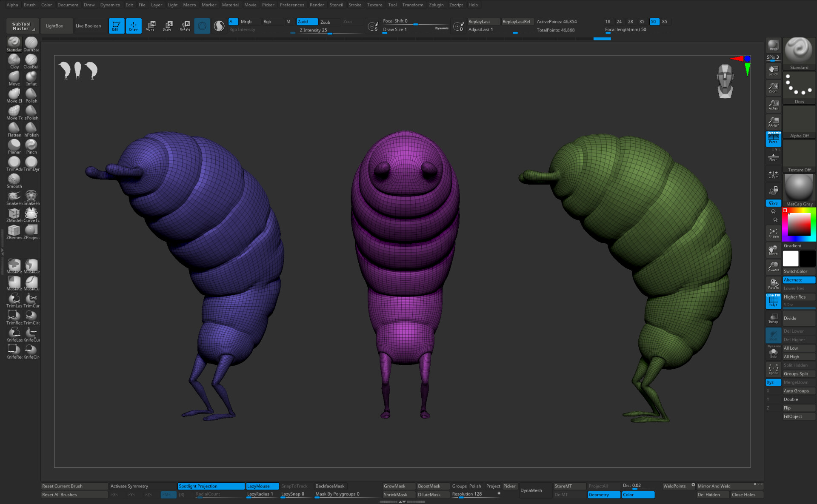Click the Scale transform tool
The image size is (817, 504).
point(167,26)
